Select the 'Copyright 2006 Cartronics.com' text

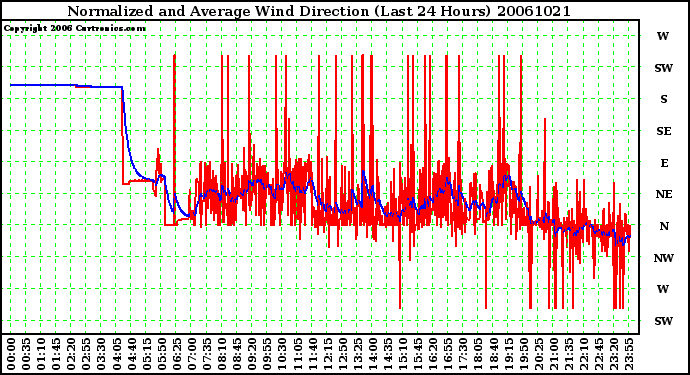click(x=74, y=29)
